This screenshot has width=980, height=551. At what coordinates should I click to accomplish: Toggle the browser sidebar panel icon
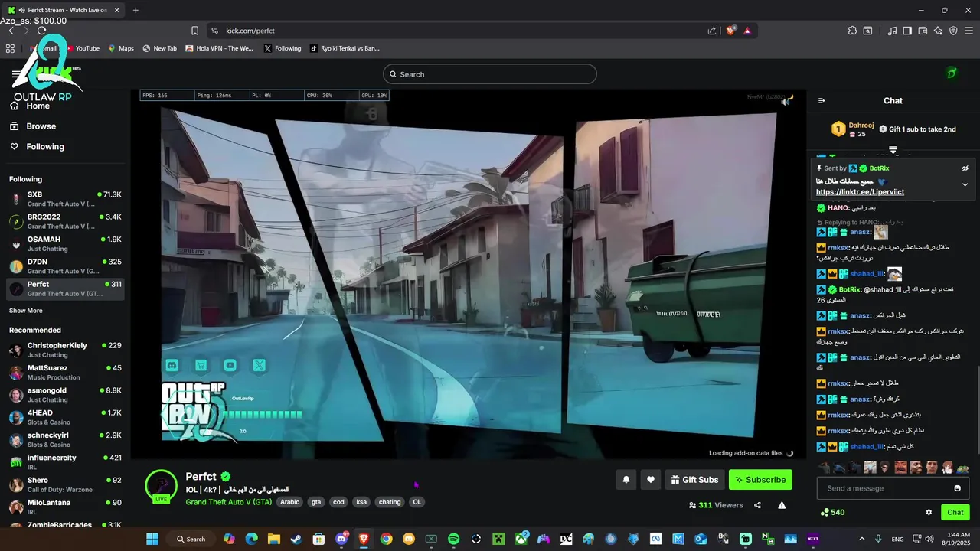coord(907,31)
